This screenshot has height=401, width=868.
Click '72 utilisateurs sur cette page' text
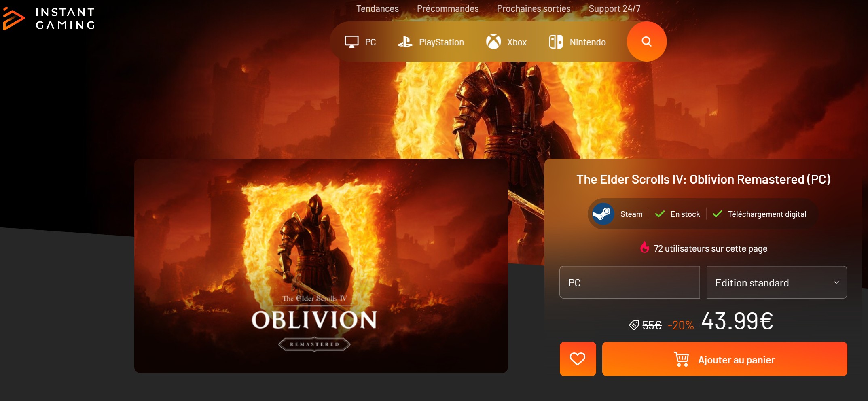point(710,248)
